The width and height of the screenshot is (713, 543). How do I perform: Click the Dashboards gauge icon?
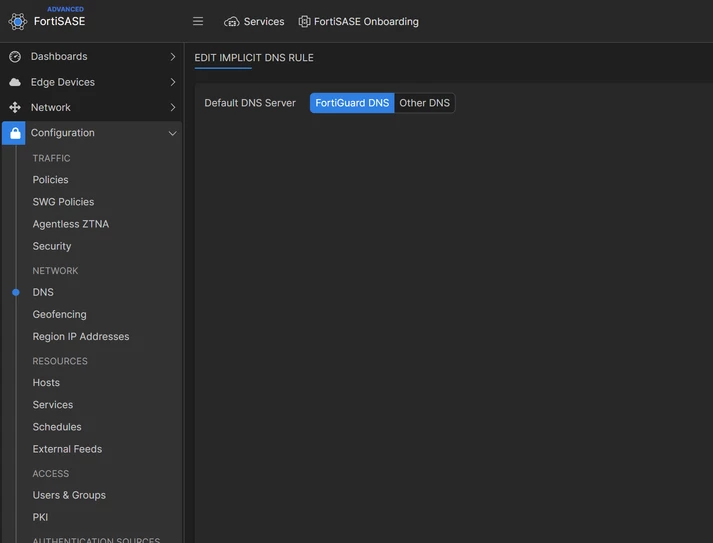pyautogui.click(x=15, y=56)
